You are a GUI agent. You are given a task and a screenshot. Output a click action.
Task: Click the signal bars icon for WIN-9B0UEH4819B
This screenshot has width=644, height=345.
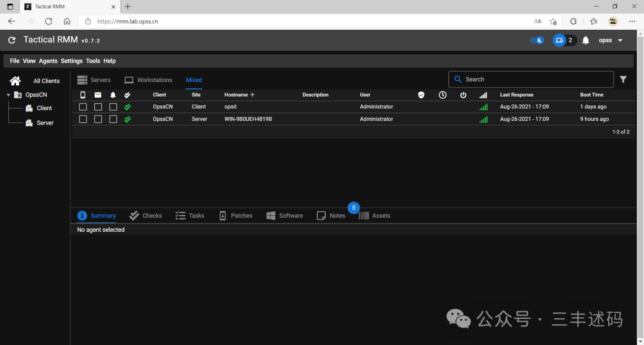point(484,119)
